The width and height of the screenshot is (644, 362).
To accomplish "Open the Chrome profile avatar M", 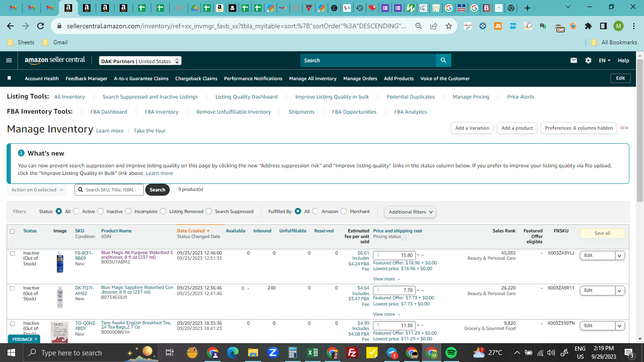I will [619, 26].
